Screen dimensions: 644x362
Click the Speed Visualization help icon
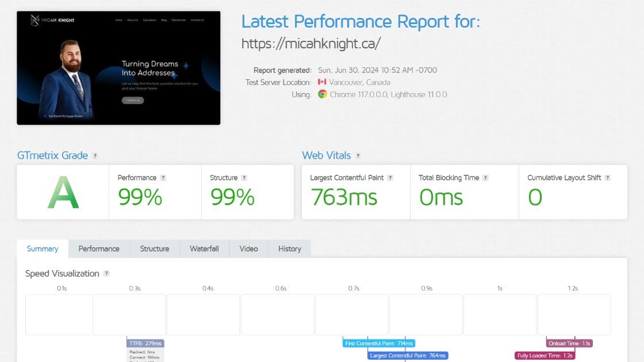(x=106, y=274)
